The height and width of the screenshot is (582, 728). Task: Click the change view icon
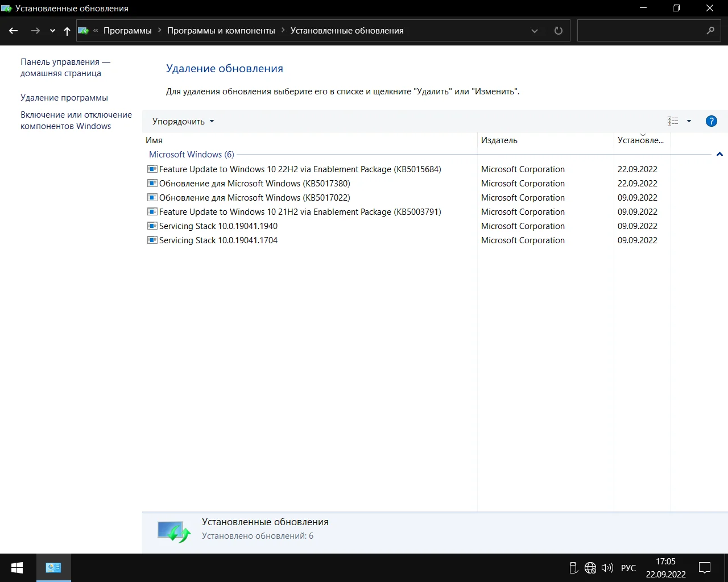point(673,121)
